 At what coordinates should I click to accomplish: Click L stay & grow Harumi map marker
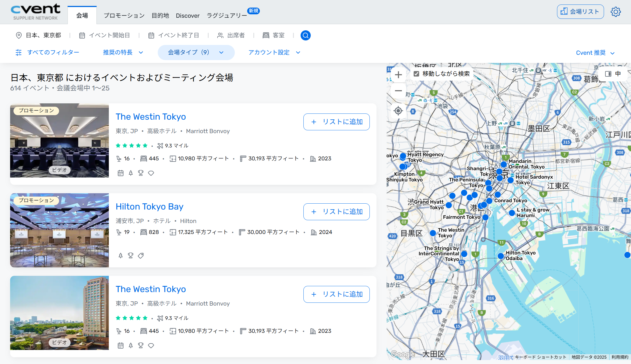[x=512, y=213]
